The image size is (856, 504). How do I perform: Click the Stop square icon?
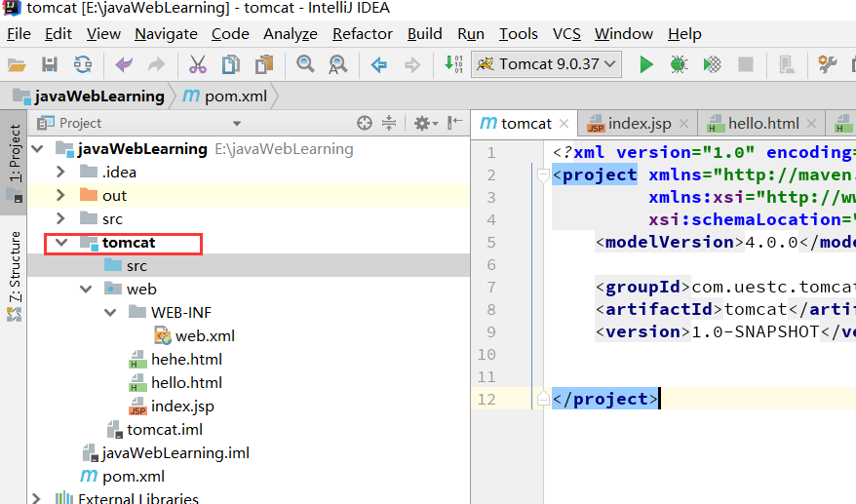point(746,64)
